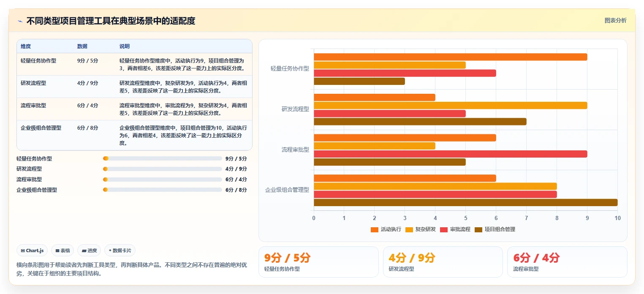Click the 4分 / 9分 table data cell
The width and height of the screenshot is (644, 294).
88,83
